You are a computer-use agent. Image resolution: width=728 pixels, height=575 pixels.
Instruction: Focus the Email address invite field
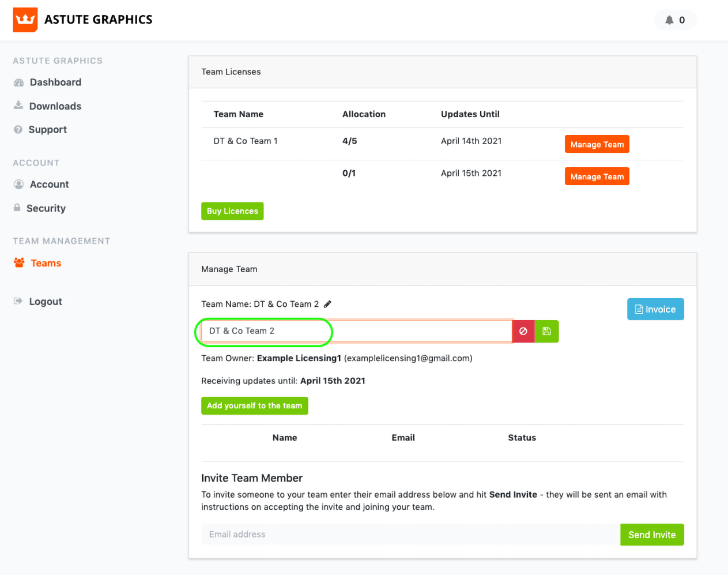[x=410, y=535]
